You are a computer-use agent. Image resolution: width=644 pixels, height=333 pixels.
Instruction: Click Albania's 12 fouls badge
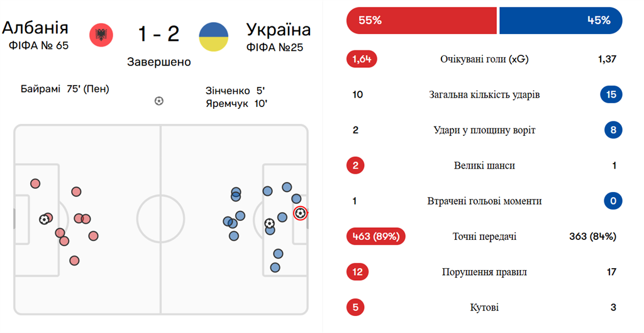pyautogui.click(x=357, y=273)
